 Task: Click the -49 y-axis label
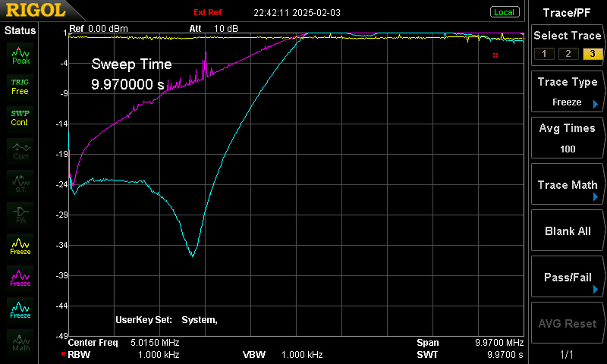pos(62,336)
